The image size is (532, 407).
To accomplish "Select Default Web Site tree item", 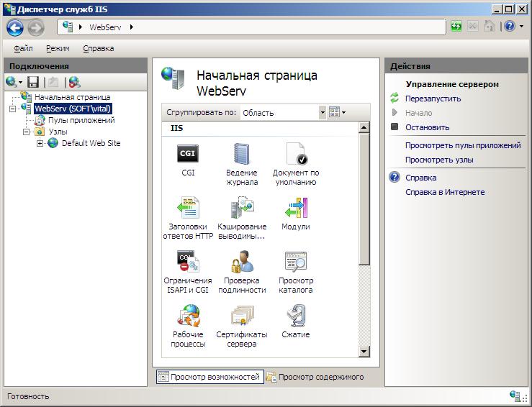I will pos(91,143).
